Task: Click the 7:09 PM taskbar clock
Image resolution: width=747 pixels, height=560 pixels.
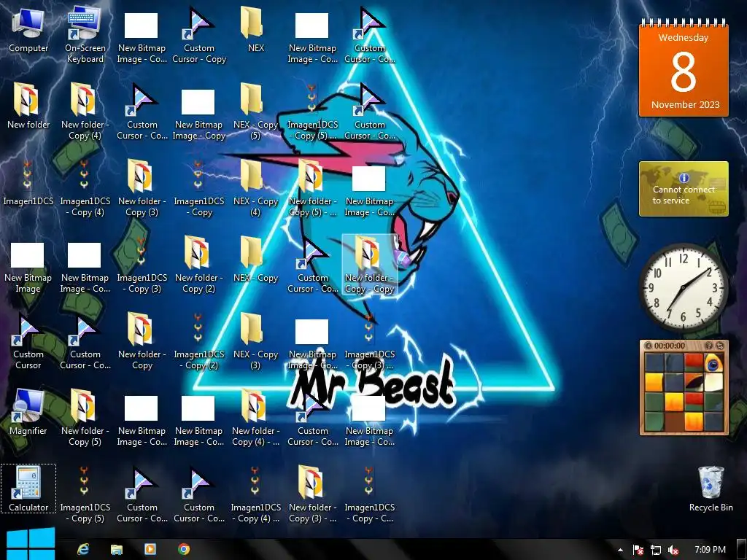Action: pyautogui.click(x=710, y=550)
